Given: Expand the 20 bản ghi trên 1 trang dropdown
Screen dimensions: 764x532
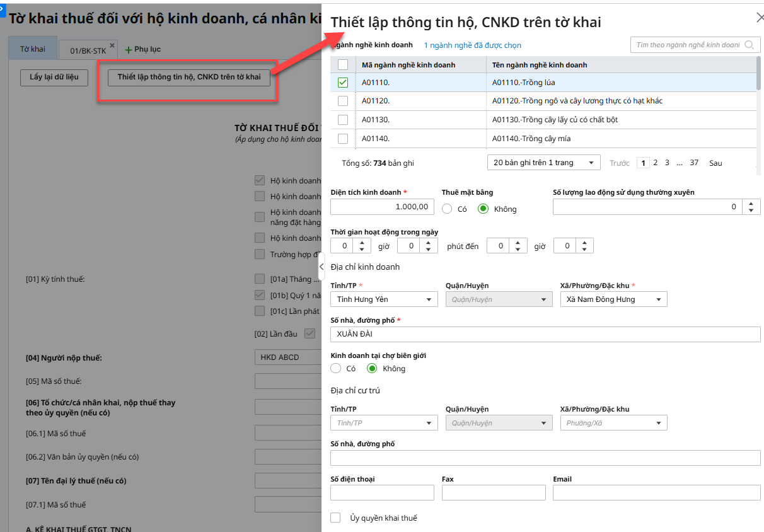Looking at the screenshot, I should pos(544,163).
